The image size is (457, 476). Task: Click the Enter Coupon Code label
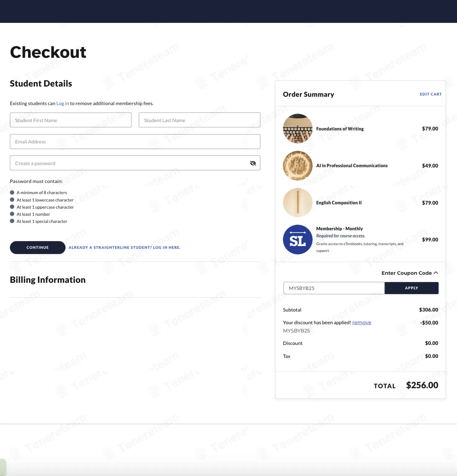(x=407, y=273)
